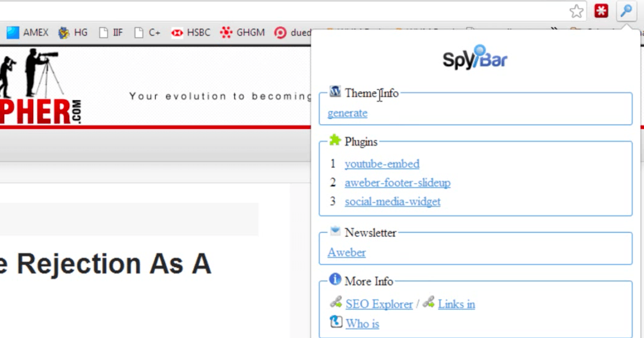644x338 pixels.
Task: Click the icon beside Who is
Action: tap(336, 322)
